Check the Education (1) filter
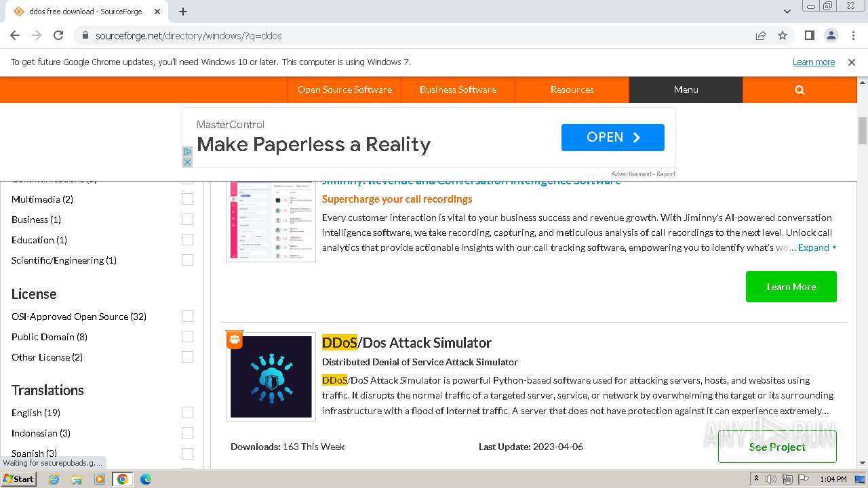 pyautogui.click(x=187, y=240)
